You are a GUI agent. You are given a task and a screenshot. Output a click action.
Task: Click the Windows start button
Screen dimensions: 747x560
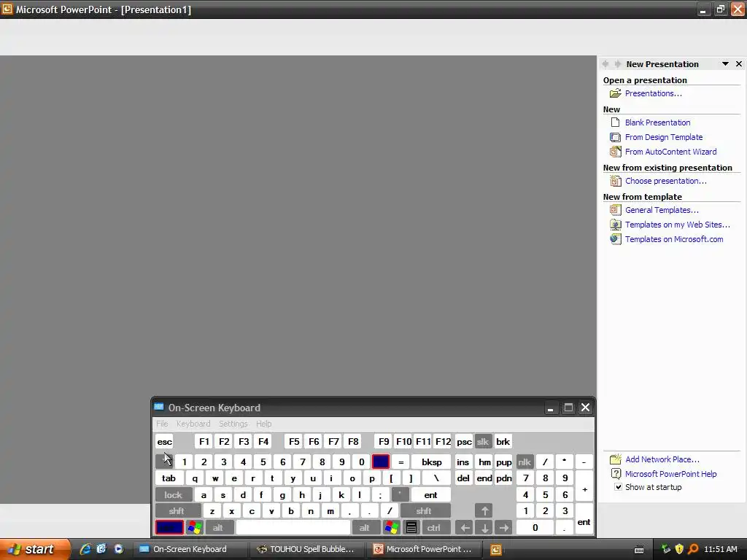pos(34,549)
